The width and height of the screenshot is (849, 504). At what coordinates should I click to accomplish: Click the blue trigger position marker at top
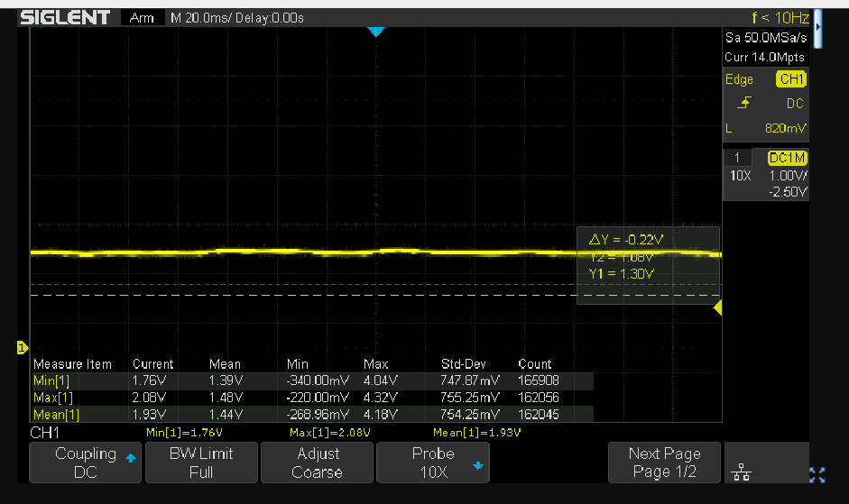coord(376,32)
